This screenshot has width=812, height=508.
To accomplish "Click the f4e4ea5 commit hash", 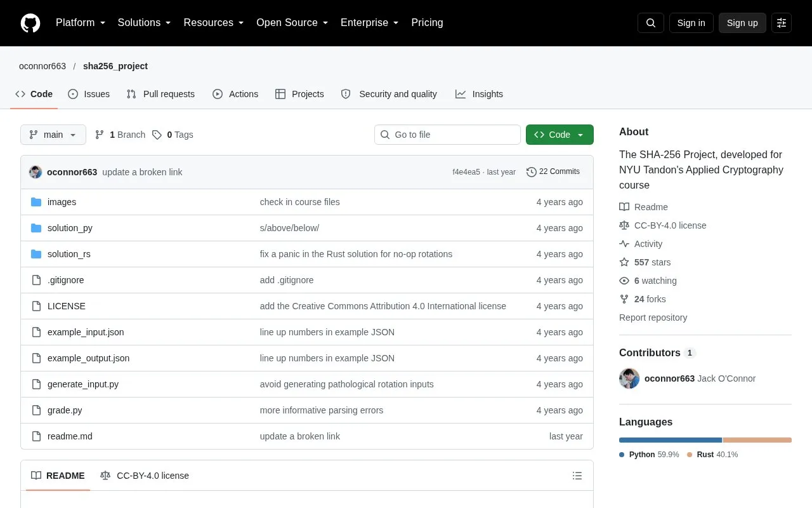I will click(466, 172).
